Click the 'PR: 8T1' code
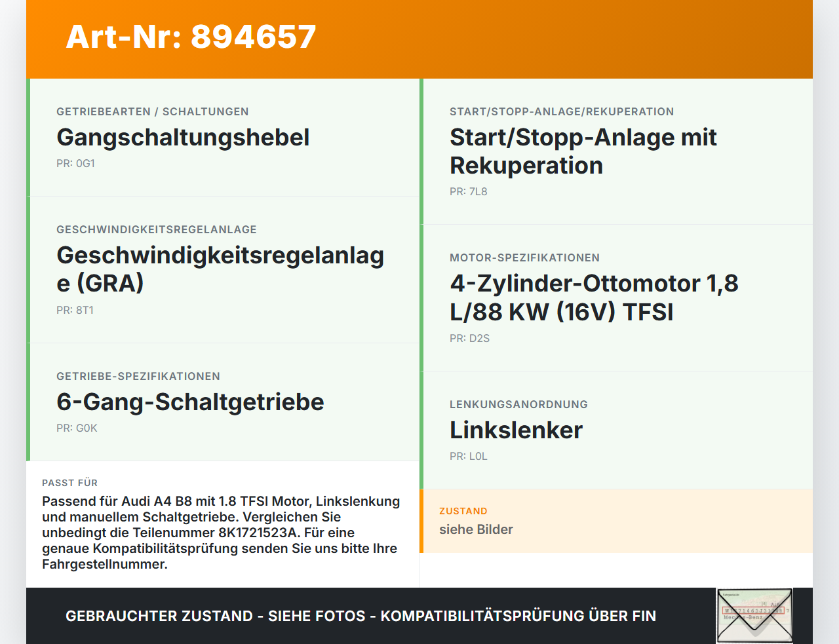This screenshot has height=644, width=839. click(x=75, y=311)
